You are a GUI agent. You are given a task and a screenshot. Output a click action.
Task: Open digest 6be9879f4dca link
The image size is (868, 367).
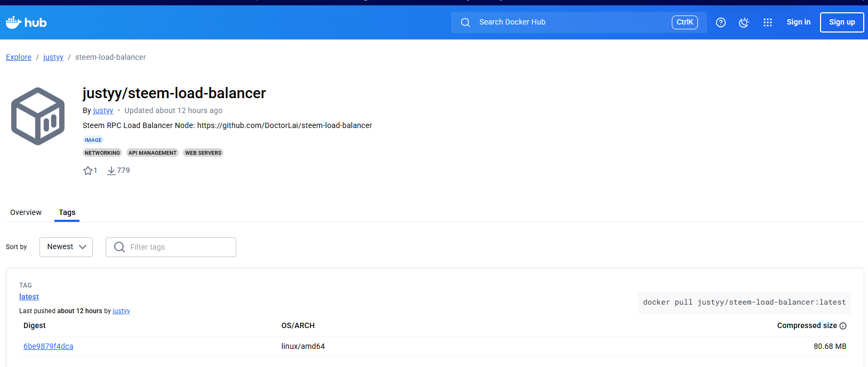pyautogui.click(x=49, y=346)
